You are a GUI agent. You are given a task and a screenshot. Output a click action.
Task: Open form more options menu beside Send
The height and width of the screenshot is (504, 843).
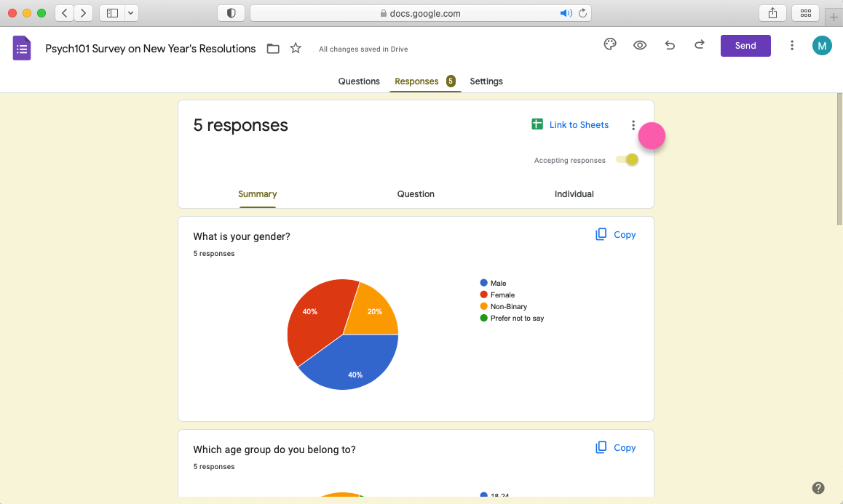point(792,45)
